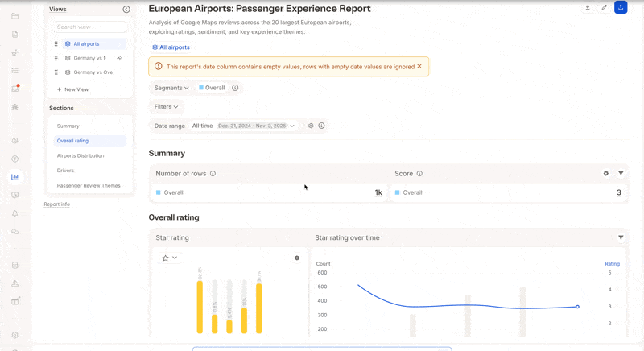Image resolution: width=644 pixels, height=351 pixels.
Task: Open the feedback chat icon in left sidebar
Action: click(14, 196)
